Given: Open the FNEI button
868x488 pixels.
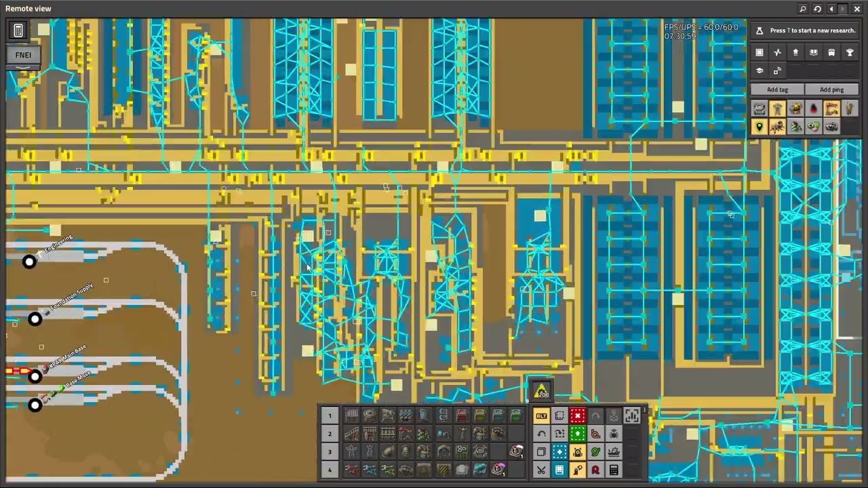Looking at the screenshot, I should pyautogui.click(x=23, y=55).
